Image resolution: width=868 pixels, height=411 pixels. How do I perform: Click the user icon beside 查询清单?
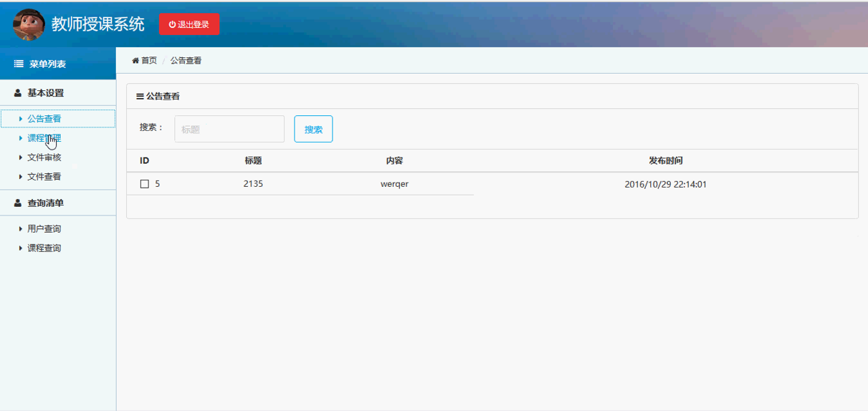[18, 203]
